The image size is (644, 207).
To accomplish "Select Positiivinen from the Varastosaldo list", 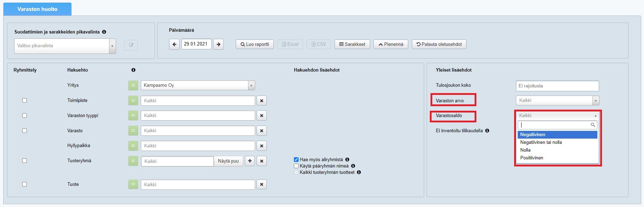I will click(x=531, y=158).
